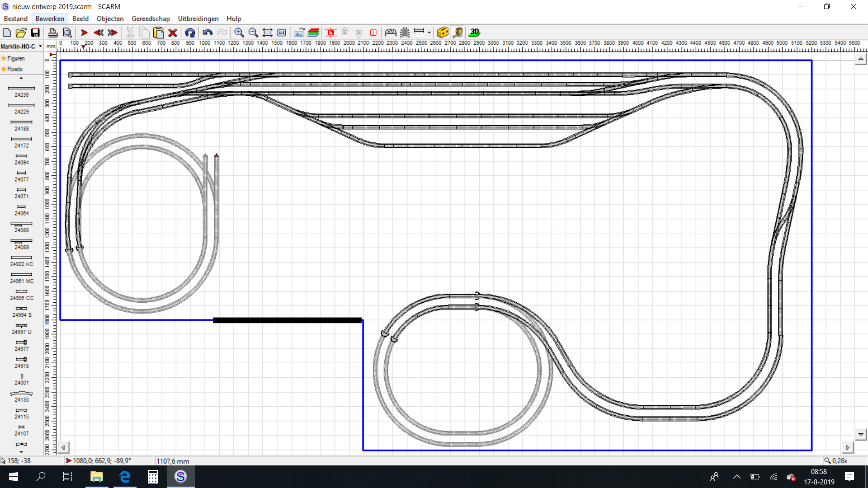Select track piece 24064
The image size is (868, 488).
(x=21, y=210)
